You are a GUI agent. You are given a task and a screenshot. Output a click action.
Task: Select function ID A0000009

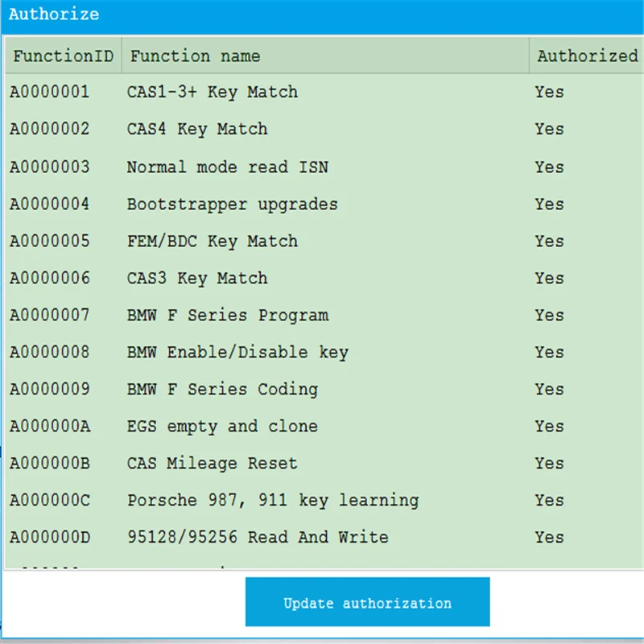coord(50,389)
